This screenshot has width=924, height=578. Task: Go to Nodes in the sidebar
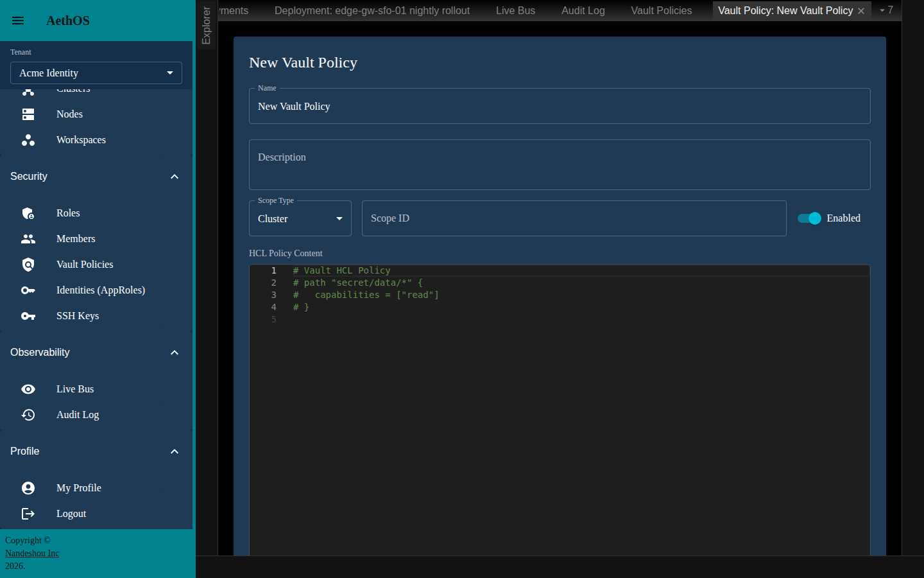click(x=96, y=114)
